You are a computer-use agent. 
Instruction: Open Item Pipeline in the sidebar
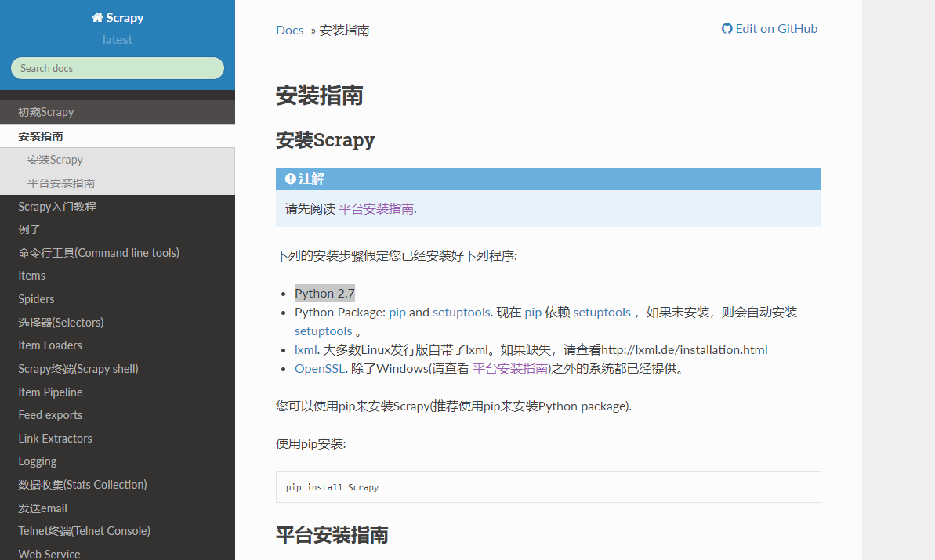[x=118, y=392]
